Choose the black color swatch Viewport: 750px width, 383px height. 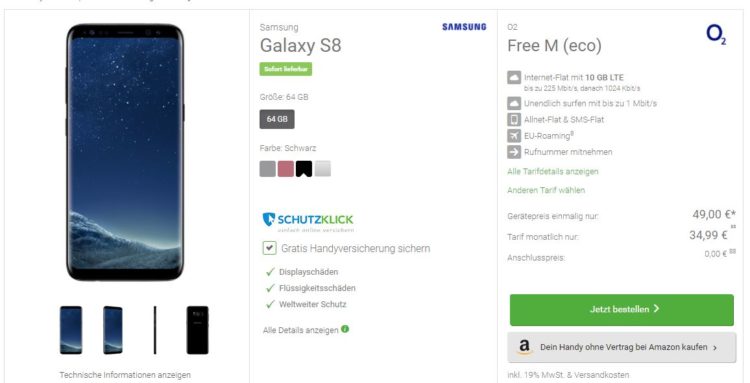[304, 169]
